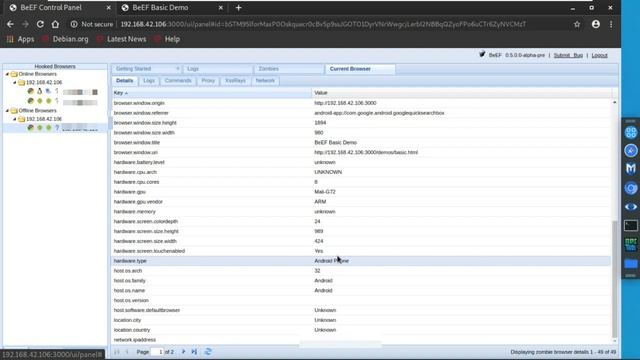
Task: Click the location.country row
Action: coord(361,330)
